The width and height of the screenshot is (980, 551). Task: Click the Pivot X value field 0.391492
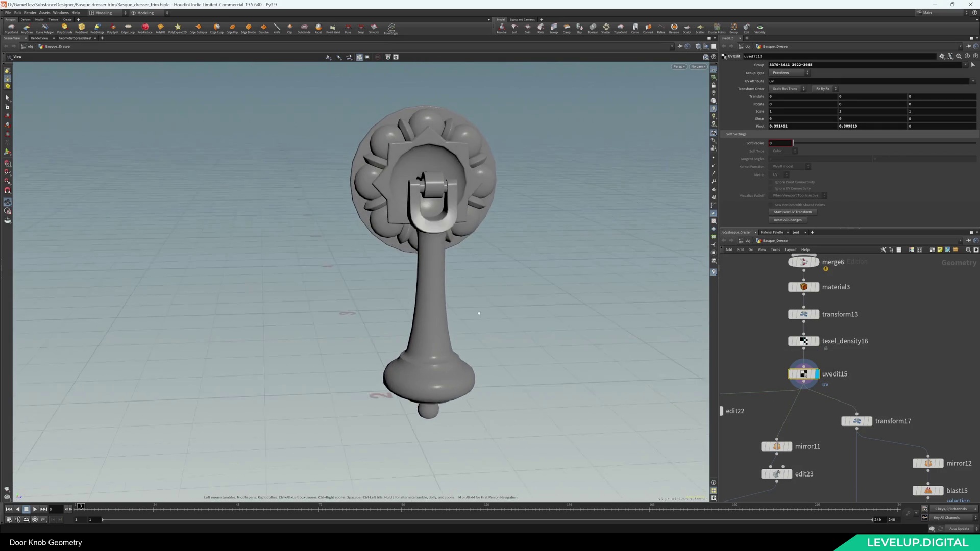(802, 126)
